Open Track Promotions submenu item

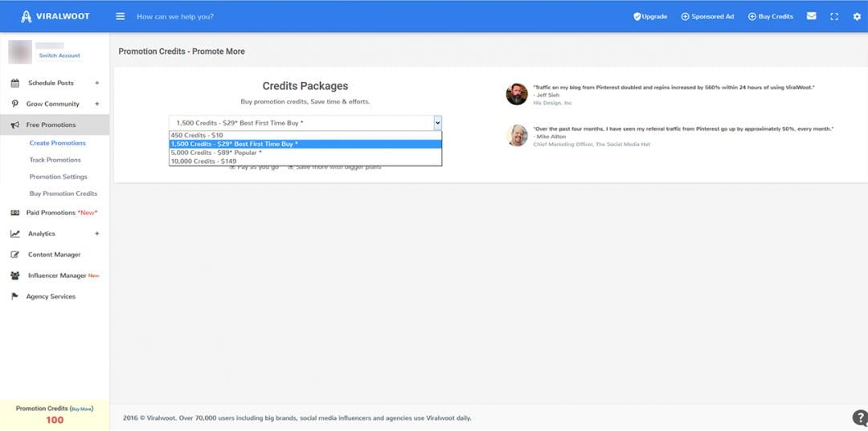coord(55,160)
